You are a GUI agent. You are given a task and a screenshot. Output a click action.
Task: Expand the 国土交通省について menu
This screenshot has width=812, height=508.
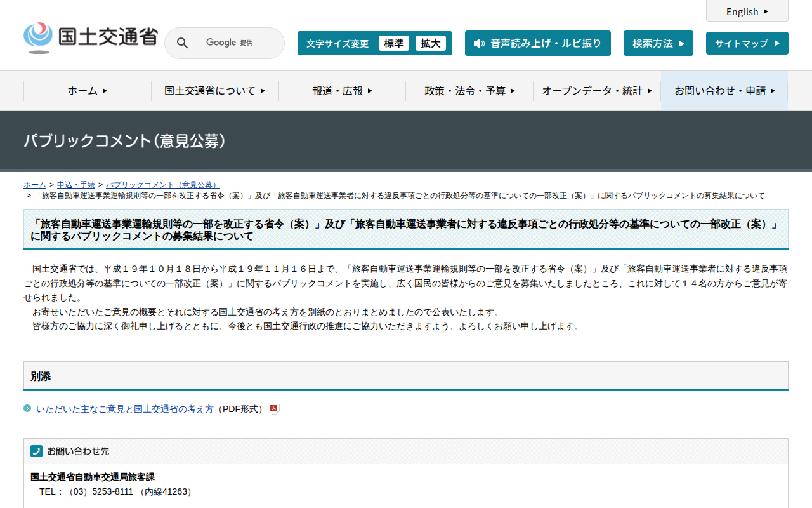tap(214, 91)
